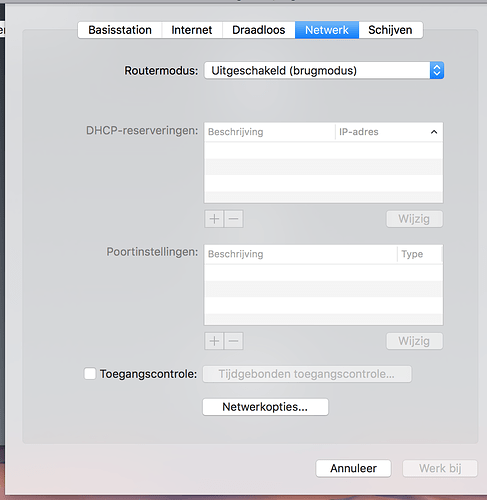487x500 pixels.
Task: Click Routermodus blue stepper arrows
Action: pos(437,71)
